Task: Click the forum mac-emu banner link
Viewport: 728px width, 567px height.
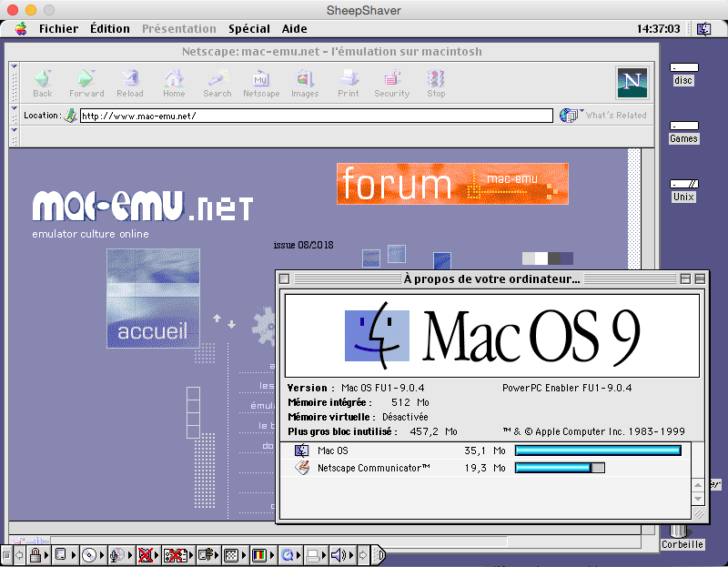Action: pyautogui.click(x=452, y=184)
